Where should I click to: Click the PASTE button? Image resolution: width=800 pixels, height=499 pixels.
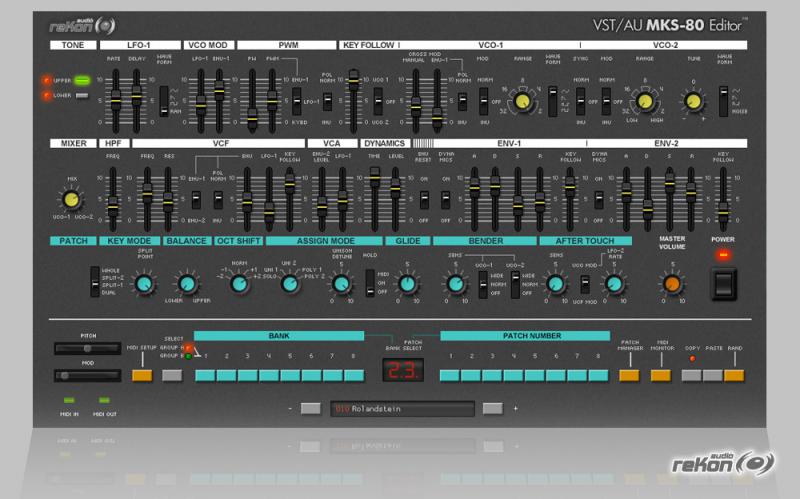[713, 376]
